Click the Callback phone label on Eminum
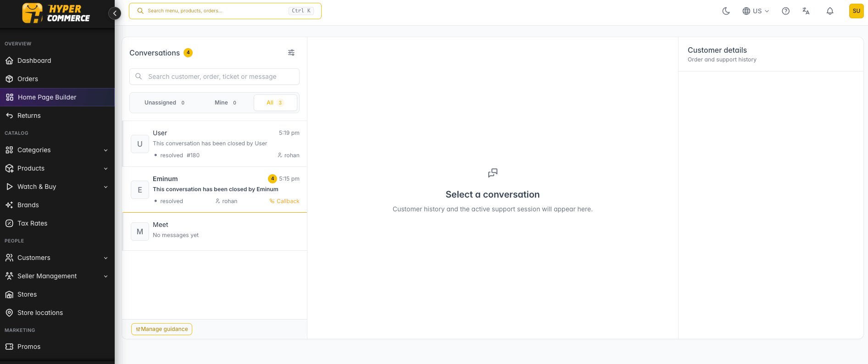 click(x=284, y=201)
